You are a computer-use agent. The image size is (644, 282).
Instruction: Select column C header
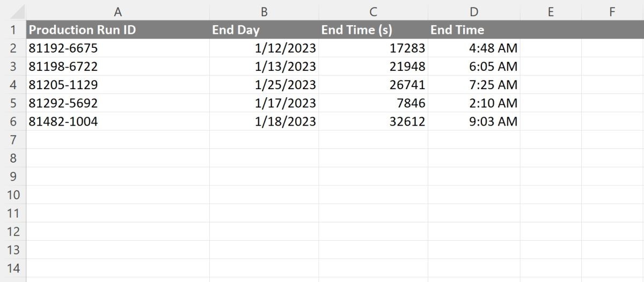(373, 12)
